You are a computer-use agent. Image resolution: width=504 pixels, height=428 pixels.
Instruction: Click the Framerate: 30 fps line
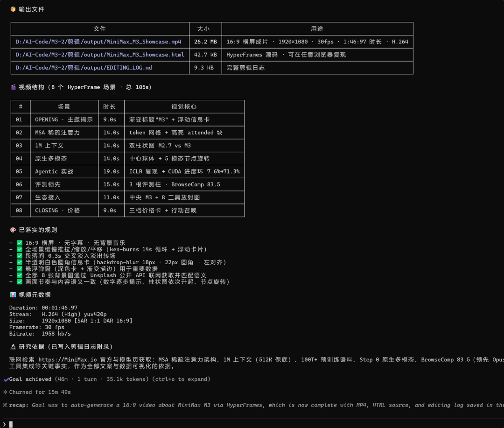tap(37, 327)
